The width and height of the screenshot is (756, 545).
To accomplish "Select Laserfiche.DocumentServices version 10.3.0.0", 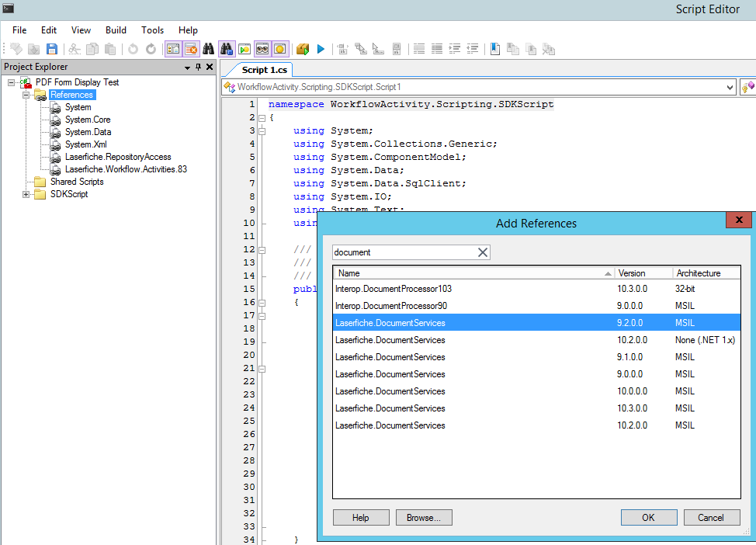I will [536, 408].
